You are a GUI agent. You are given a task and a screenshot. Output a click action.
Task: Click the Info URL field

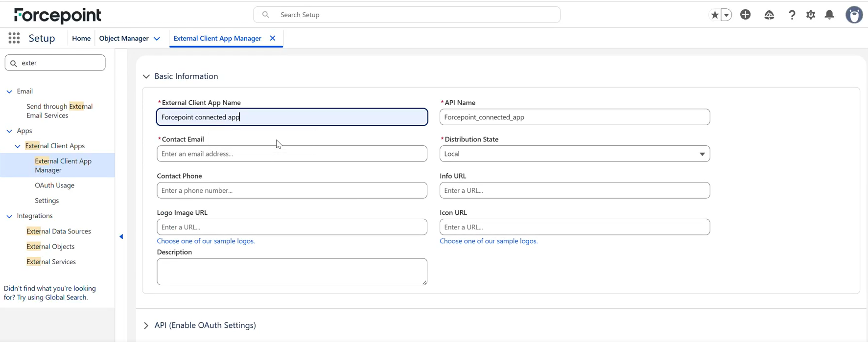pyautogui.click(x=575, y=190)
